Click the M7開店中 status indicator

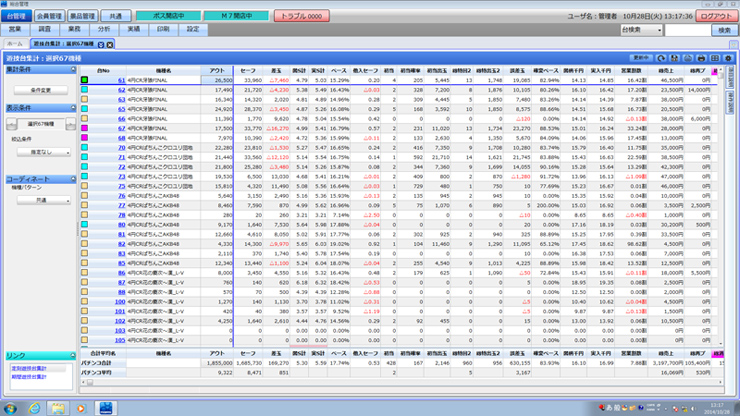coord(236,16)
